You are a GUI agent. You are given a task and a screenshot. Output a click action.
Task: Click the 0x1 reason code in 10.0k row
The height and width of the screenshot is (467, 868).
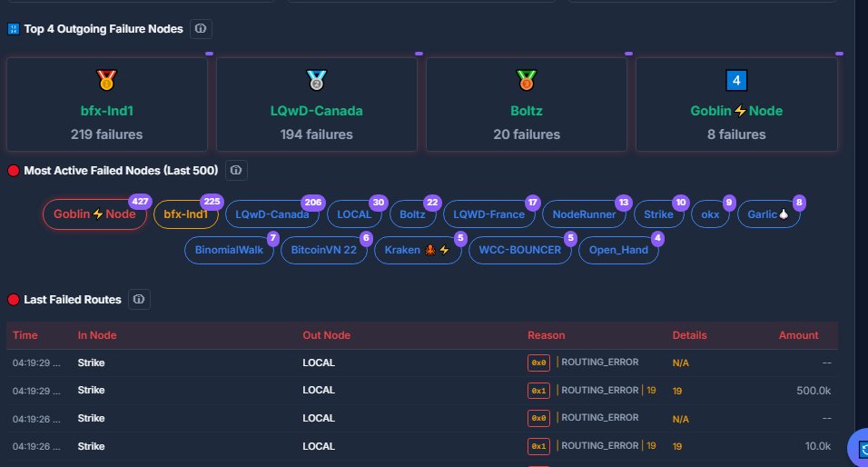tap(538, 446)
